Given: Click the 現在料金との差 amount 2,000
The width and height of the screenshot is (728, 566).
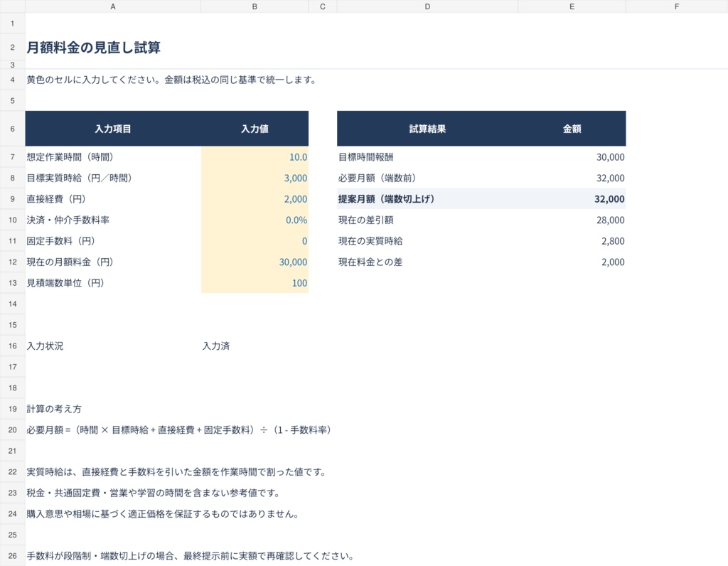Looking at the screenshot, I should (x=613, y=262).
